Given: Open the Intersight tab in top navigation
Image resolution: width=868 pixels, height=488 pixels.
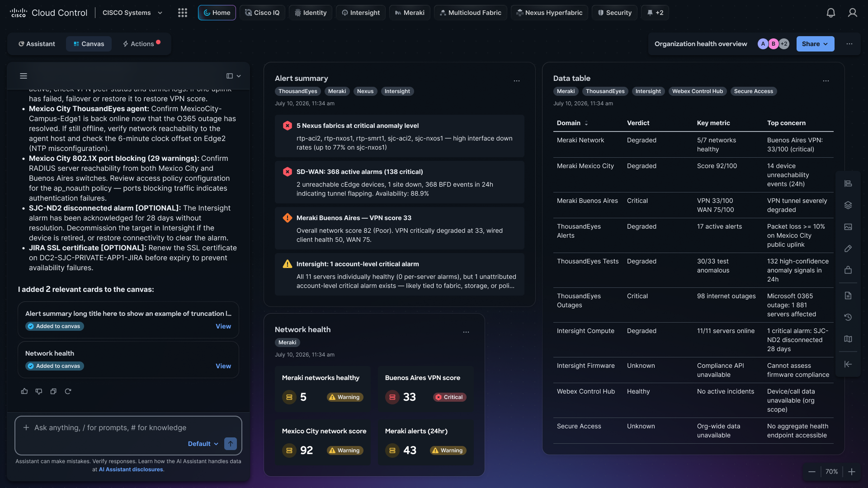Looking at the screenshot, I should (361, 13).
